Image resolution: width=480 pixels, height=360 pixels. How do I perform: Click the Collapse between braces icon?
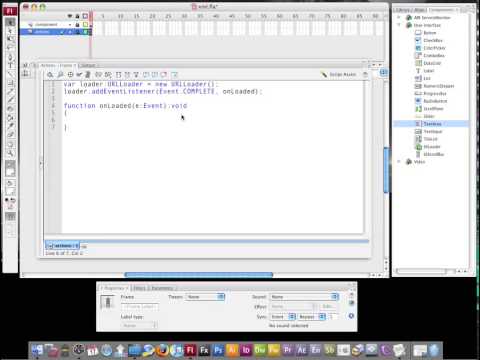[118, 75]
